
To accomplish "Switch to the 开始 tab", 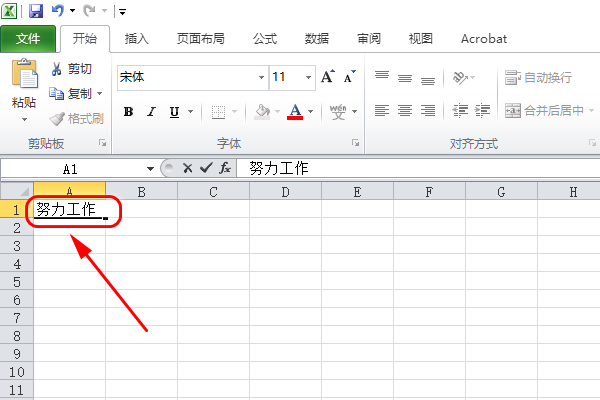I will tap(85, 38).
